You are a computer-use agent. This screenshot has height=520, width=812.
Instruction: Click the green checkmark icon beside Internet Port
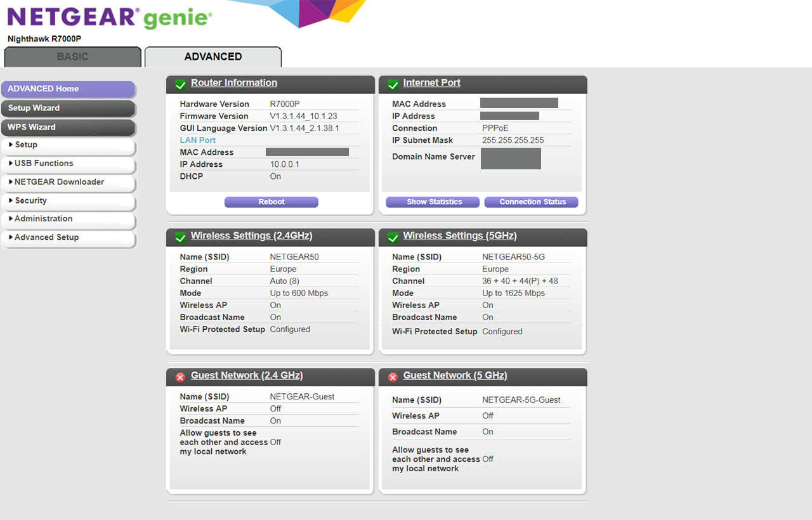coord(393,84)
